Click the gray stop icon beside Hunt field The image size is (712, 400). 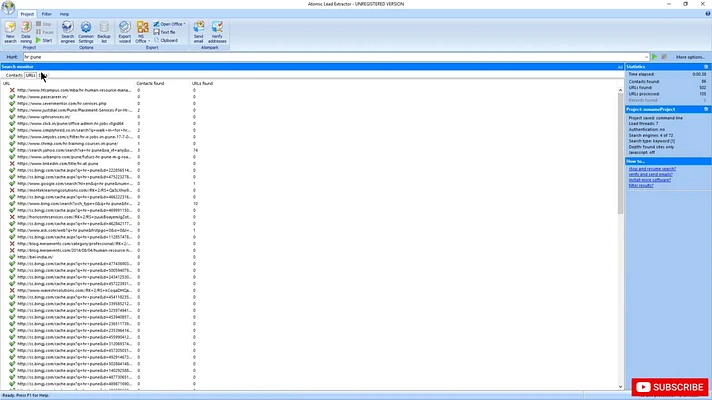[x=664, y=57]
